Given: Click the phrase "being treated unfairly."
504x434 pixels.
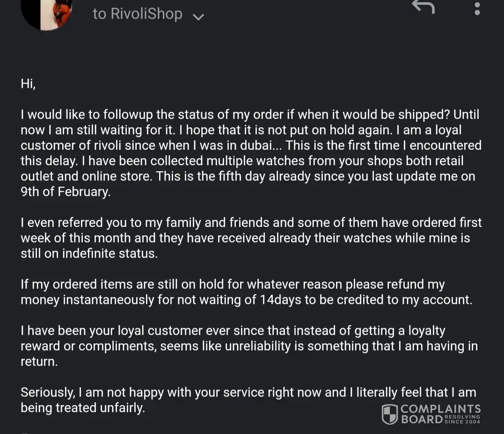Looking at the screenshot, I should [x=83, y=408].
